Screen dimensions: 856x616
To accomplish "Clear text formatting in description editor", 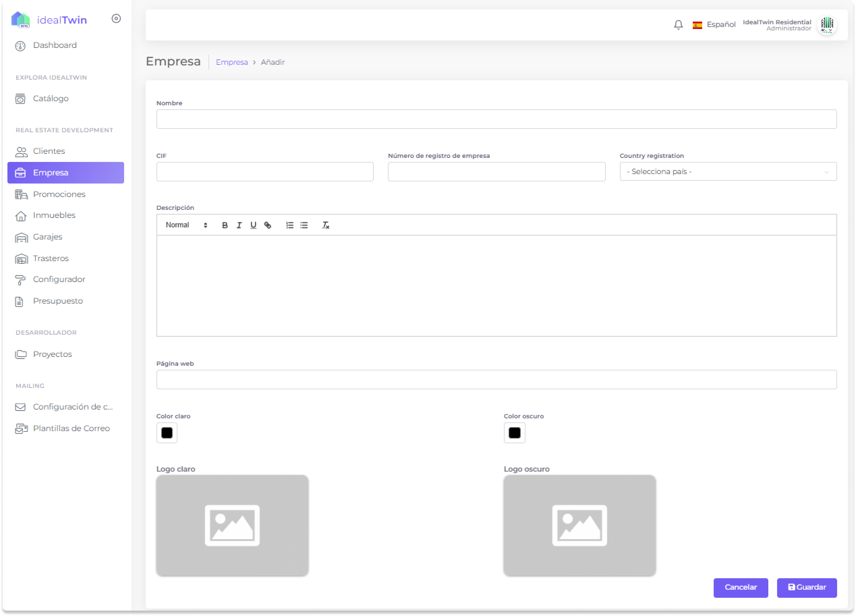I will pos(325,225).
